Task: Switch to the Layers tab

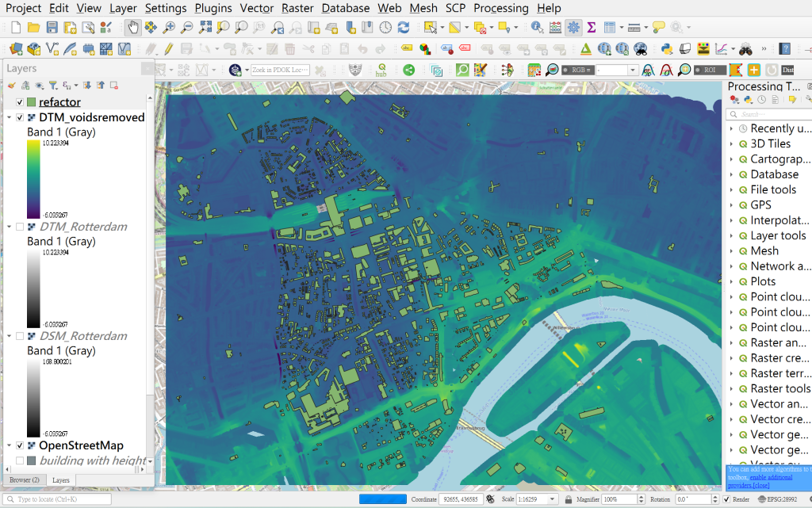Action: (60, 480)
